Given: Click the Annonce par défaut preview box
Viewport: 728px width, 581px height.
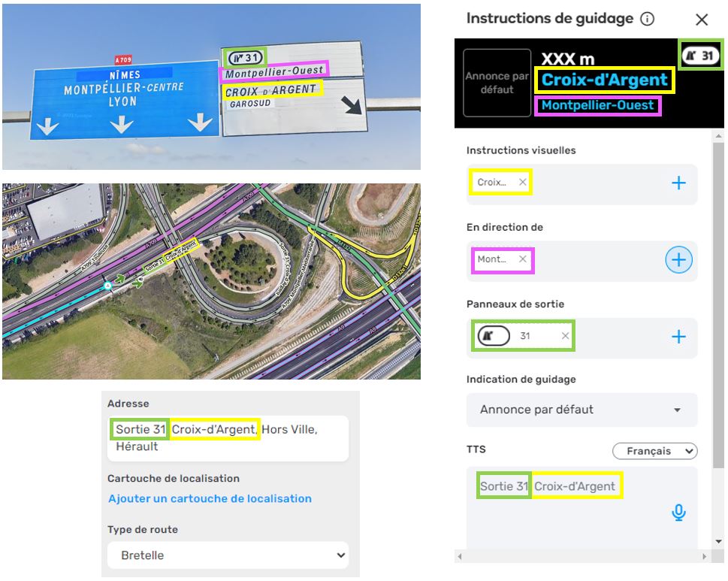Looking at the screenshot, I should click(x=497, y=83).
